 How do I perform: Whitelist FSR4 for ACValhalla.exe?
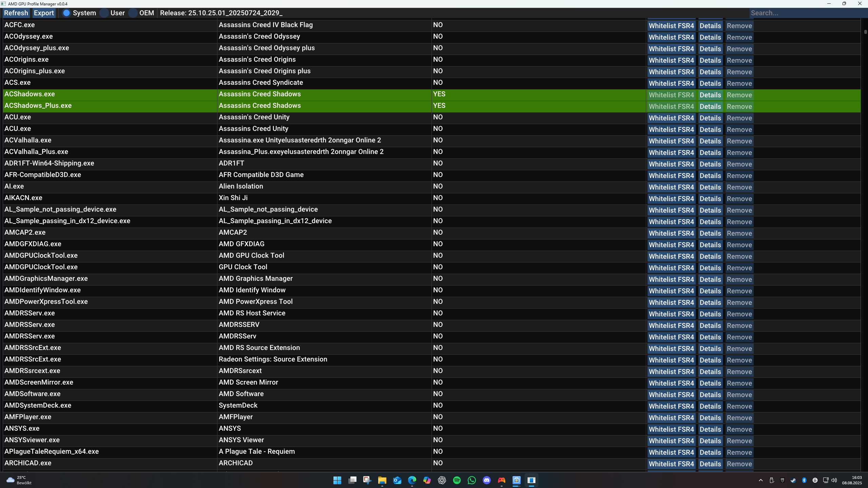pyautogui.click(x=671, y=141)
